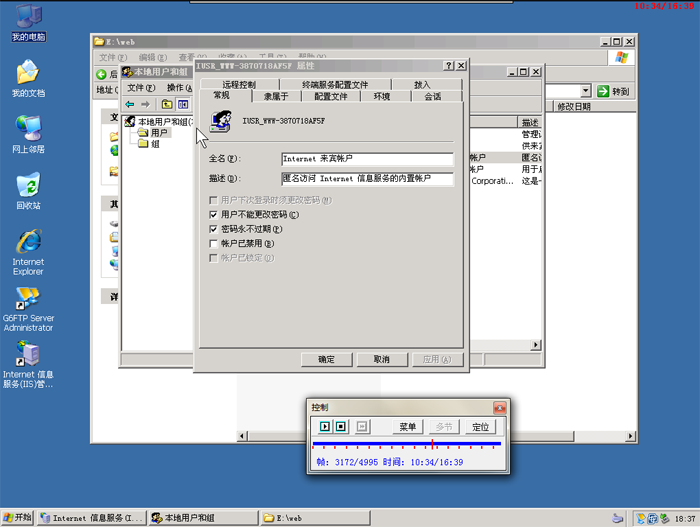Toggle 用户不能更改密码 checkbox
This screenshot has width=700, height=527.
(x=213, y=215)
